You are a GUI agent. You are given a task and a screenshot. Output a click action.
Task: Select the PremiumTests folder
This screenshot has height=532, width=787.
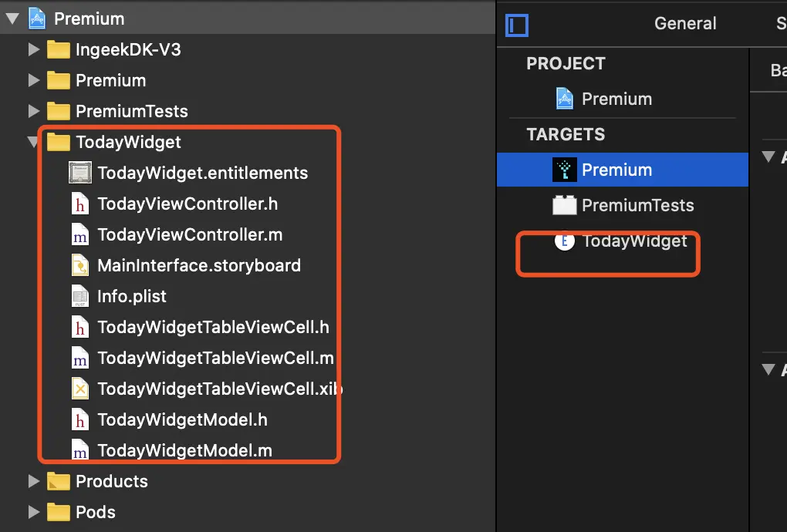coord(131,111)
